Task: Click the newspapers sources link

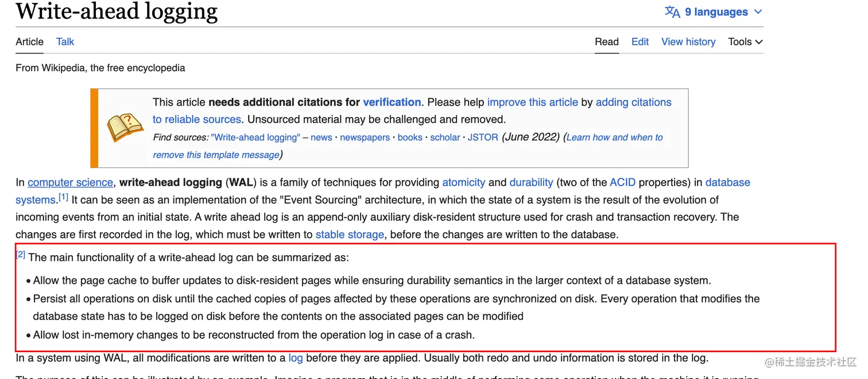Action: (x=365, y=138)
